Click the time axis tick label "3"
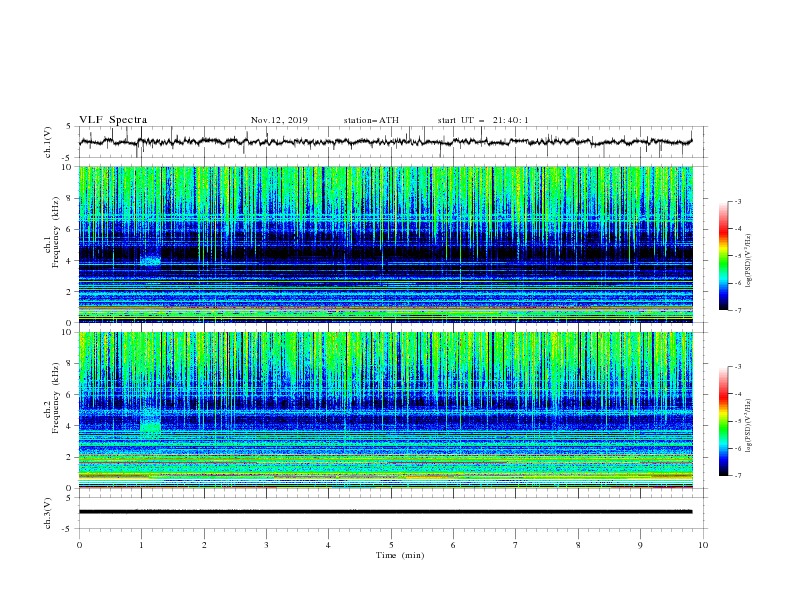792x612 pixels. pos(266,545)
